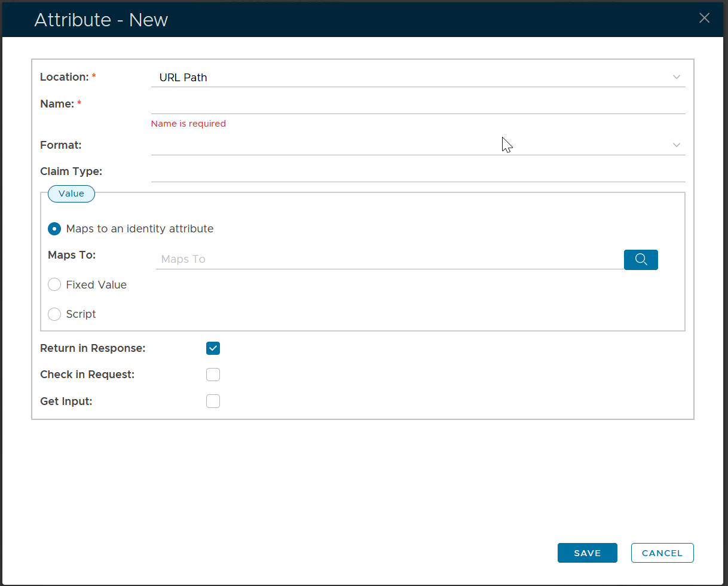Click the Attribute - New dialog title
728x586 pixels.
click(x=101, y=20)
